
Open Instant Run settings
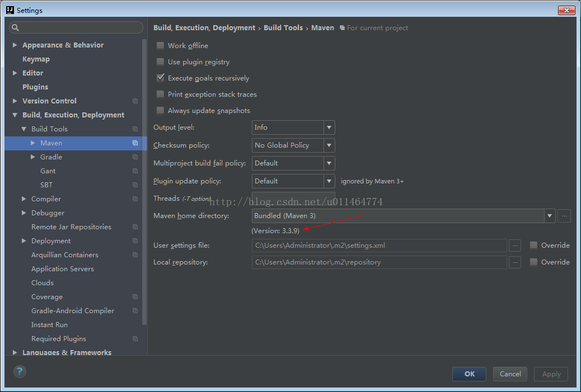click(49, 325)
